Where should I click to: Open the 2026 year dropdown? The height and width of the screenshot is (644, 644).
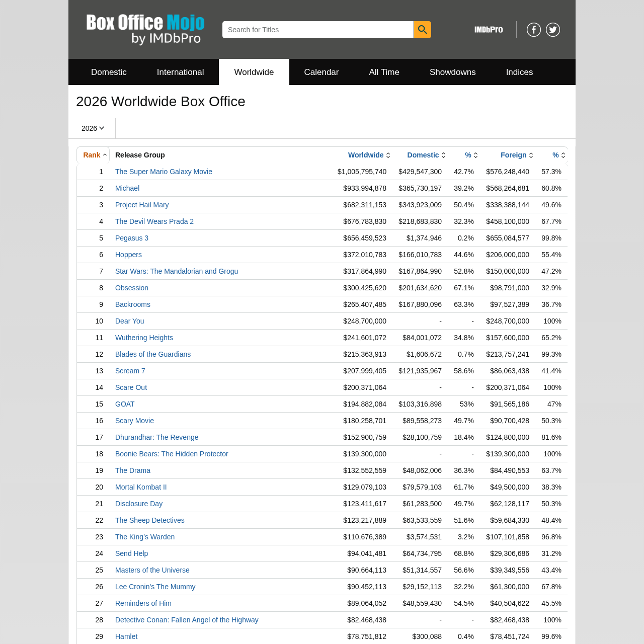[93, 128]
